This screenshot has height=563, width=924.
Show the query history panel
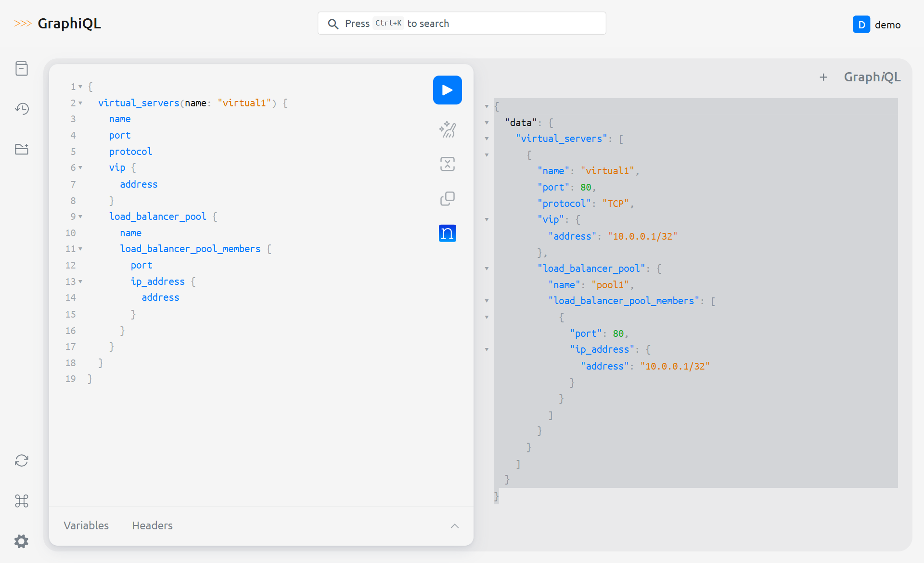pos(22,109)
